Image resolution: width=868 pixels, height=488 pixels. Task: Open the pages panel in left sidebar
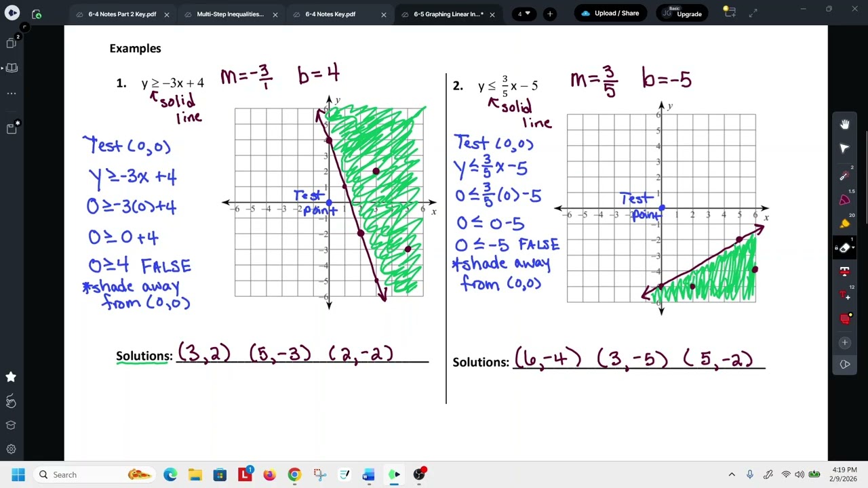[x=12, y=43]
